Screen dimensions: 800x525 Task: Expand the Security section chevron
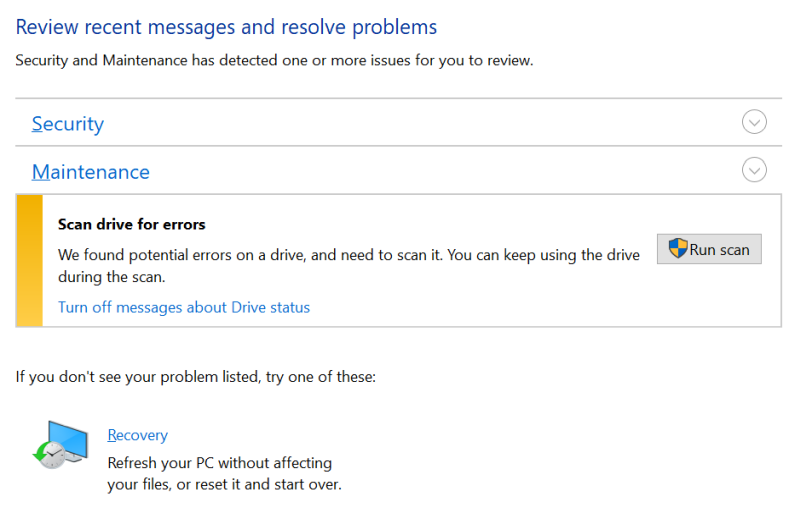click(x=754, y=122)
